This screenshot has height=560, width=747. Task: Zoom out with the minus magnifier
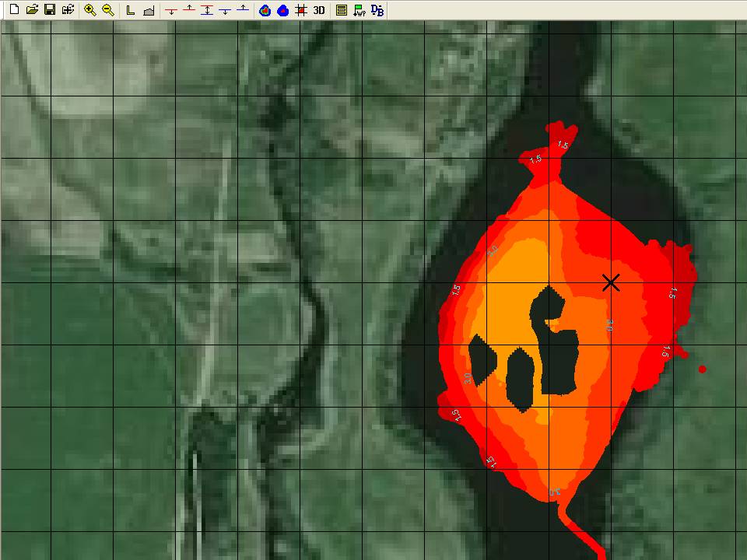click(108, 10)
